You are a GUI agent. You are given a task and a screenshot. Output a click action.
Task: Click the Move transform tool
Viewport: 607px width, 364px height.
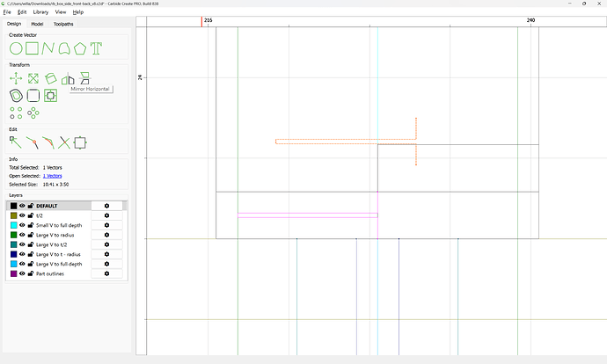pyautogui.click(x=16, y=78)
